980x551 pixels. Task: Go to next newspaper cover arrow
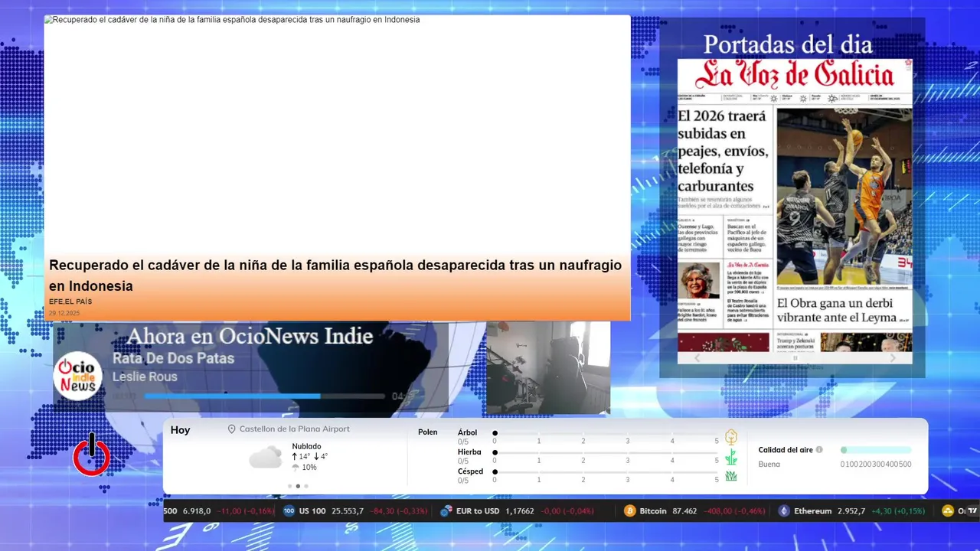point(893,357)
